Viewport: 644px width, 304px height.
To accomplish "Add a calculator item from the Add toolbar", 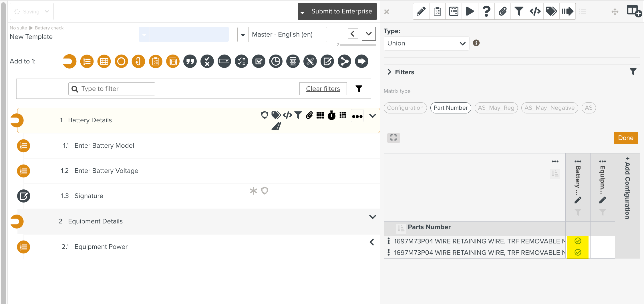I will (x=293, y=61).
